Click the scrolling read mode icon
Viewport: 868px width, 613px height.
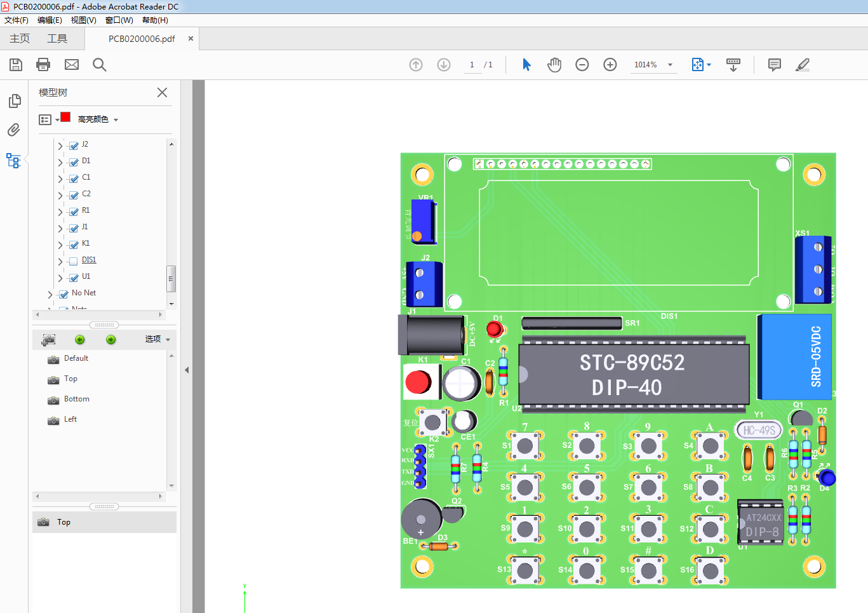click(x=733, y=65)
